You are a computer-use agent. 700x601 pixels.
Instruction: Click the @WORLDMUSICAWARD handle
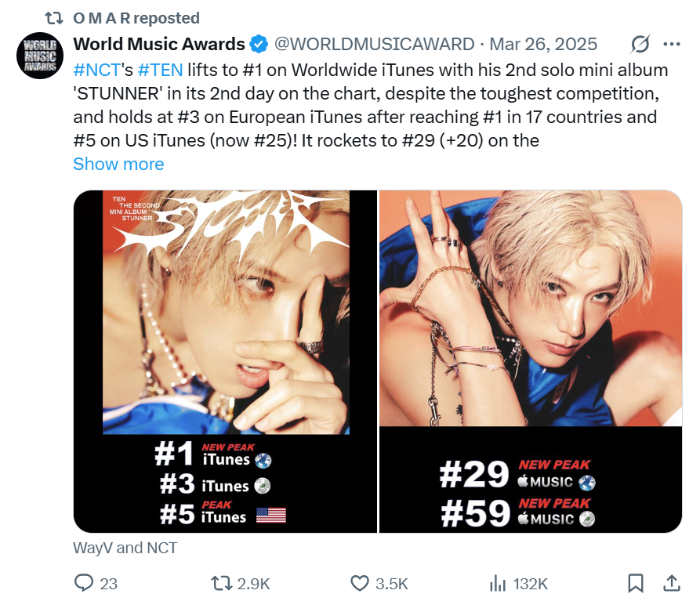tap(375, 44)
